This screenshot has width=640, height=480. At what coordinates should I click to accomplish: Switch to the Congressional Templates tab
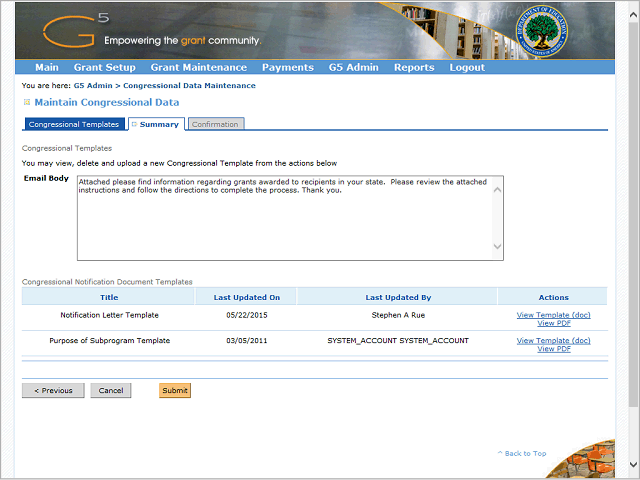74,124
